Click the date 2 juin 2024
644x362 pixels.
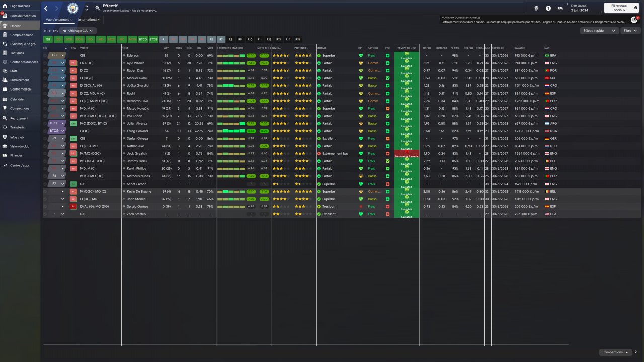pos(579,10)
